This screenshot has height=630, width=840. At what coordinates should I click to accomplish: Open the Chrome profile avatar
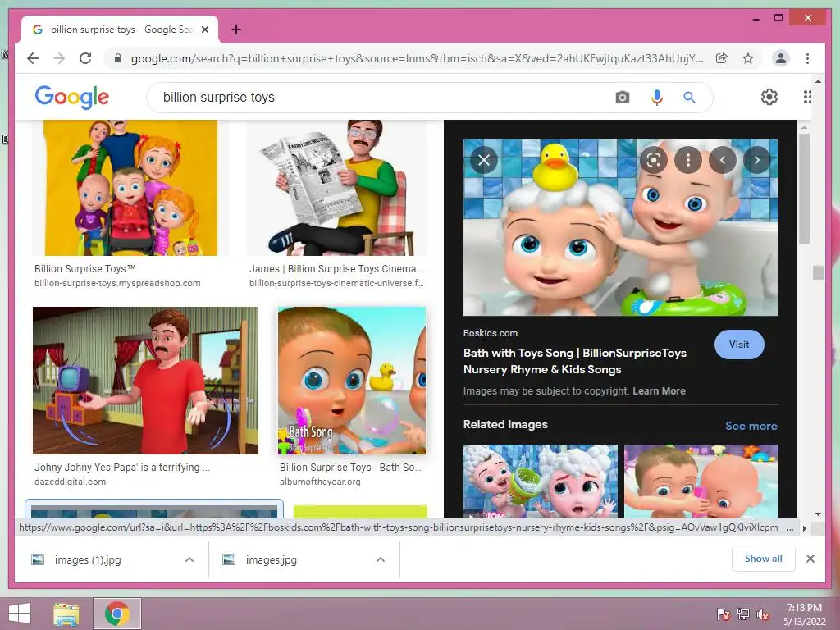pos(781,58)
